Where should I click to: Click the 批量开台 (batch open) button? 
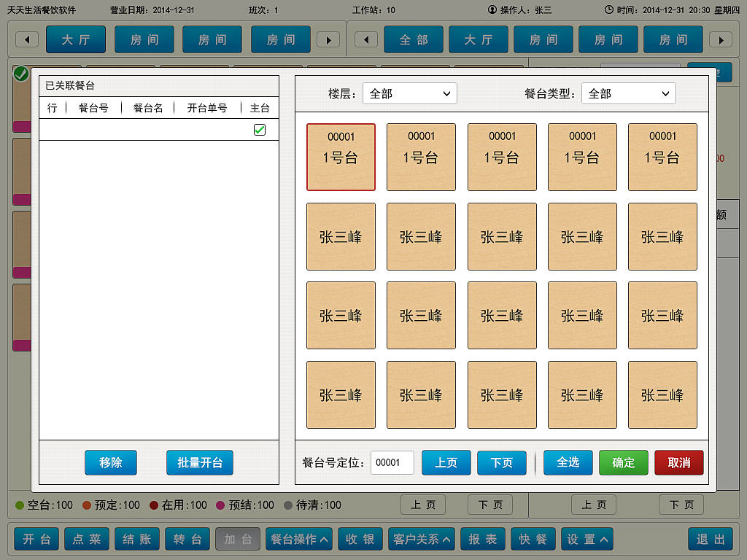pyautogui.click(x=200, y=462)
